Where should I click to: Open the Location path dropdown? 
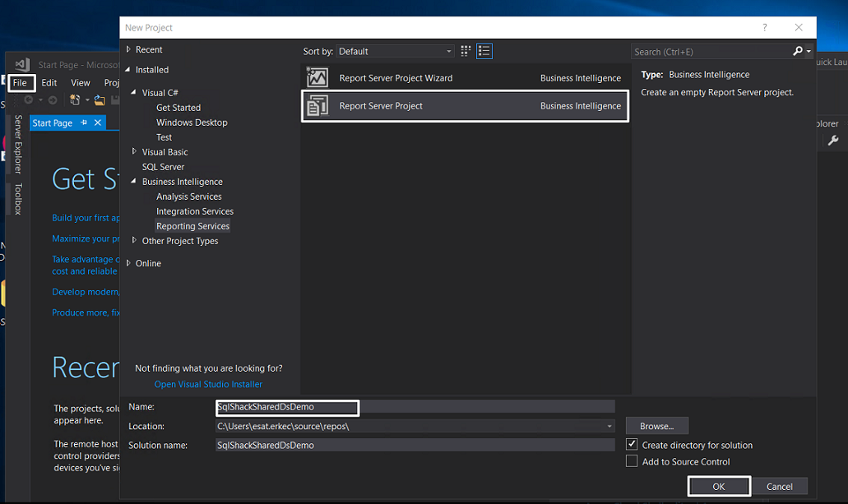point(609,426)
